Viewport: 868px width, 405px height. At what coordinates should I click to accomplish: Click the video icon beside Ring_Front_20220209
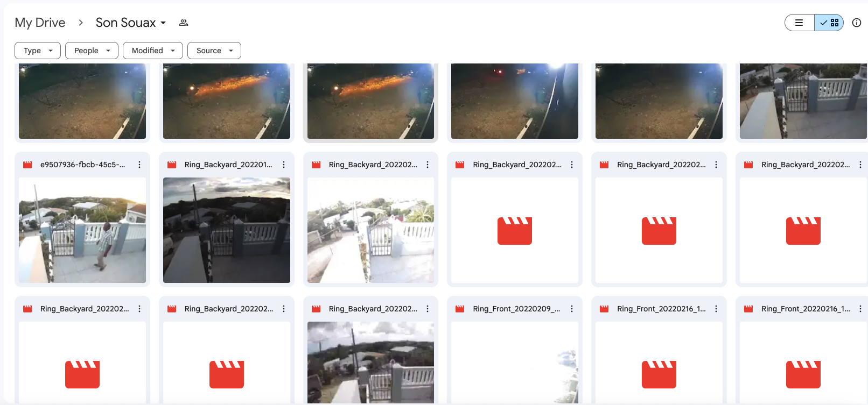click(460, 309)
